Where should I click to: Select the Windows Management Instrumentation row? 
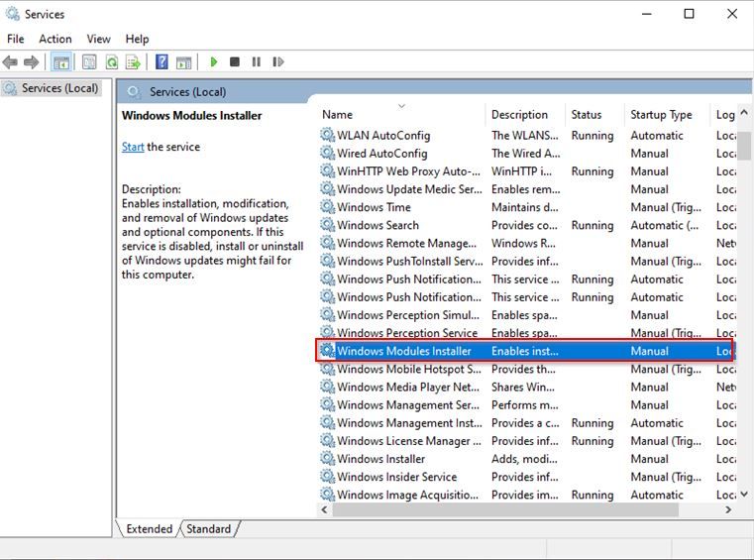527,423
